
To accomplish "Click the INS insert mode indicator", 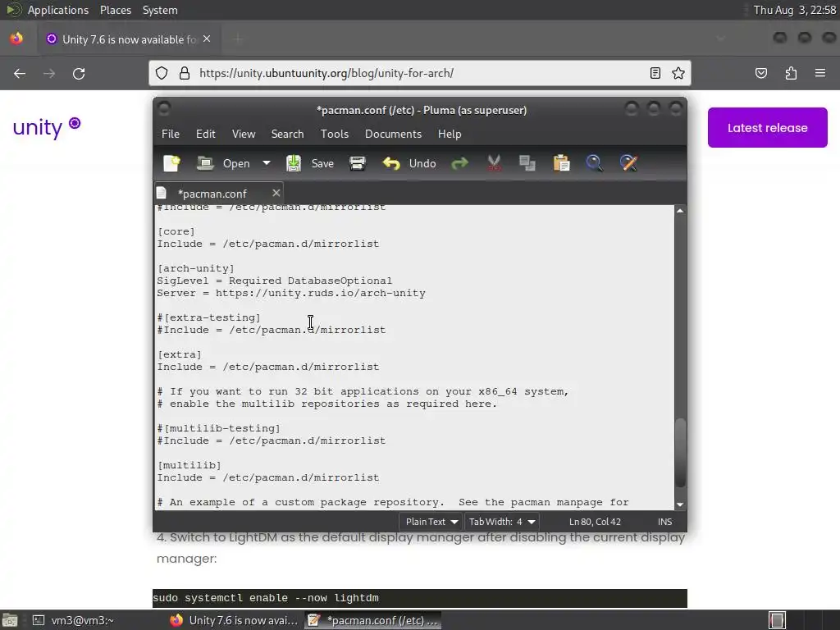I will 664,522.
